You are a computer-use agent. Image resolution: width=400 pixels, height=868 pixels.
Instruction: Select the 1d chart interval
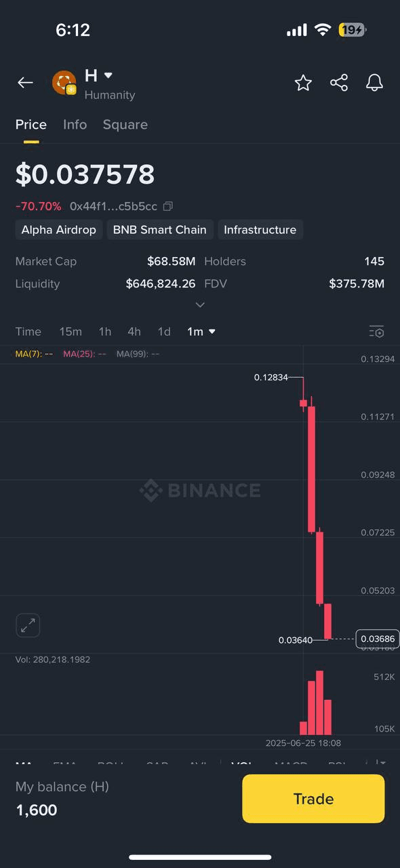coord(164,332)
